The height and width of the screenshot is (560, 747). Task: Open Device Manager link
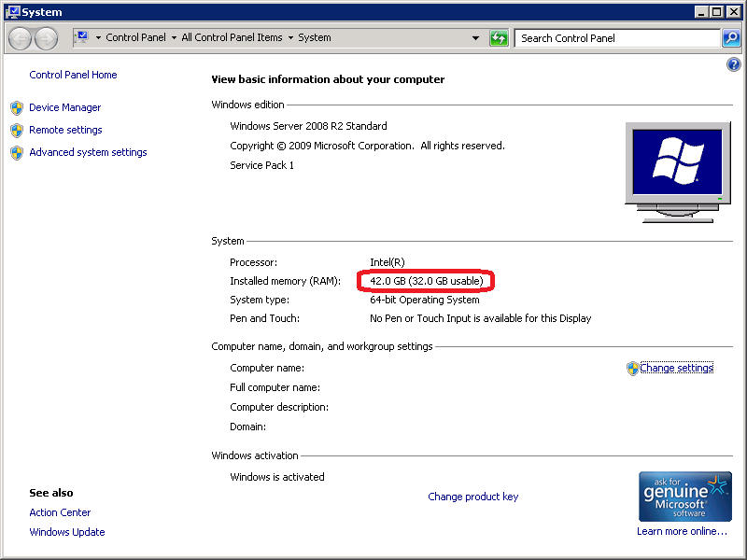(x=64, y=107)
